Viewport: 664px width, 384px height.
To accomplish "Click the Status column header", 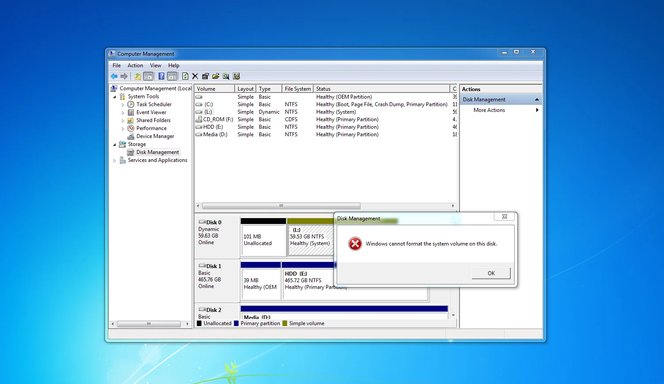I will pos(381,89).
